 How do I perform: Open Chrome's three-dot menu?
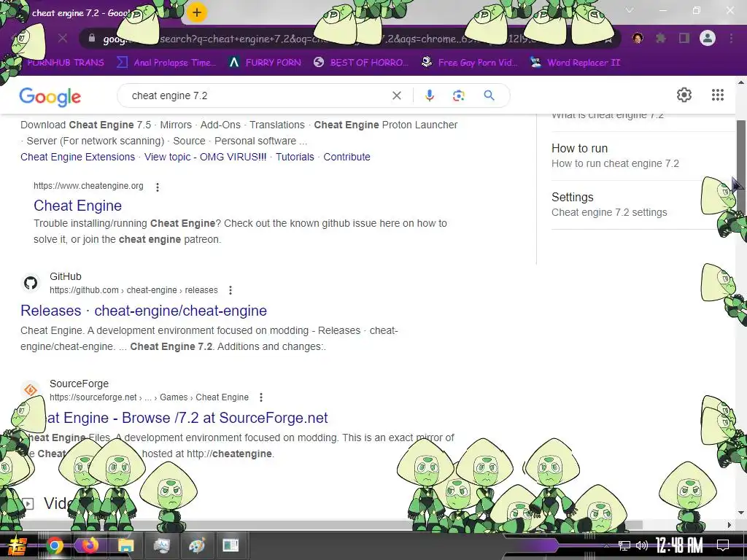[x=731, y=38]
